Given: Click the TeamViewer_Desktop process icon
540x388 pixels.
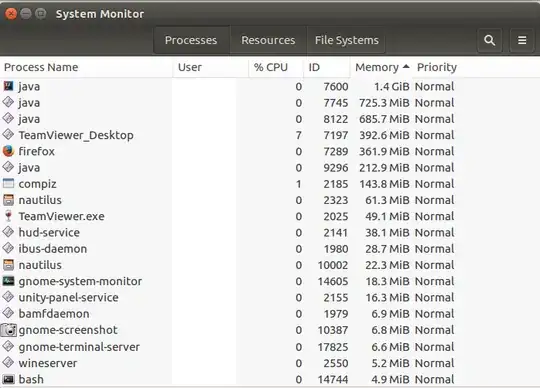Looking at the screenshot, I should pyautogui.click(x=8, y=135).
